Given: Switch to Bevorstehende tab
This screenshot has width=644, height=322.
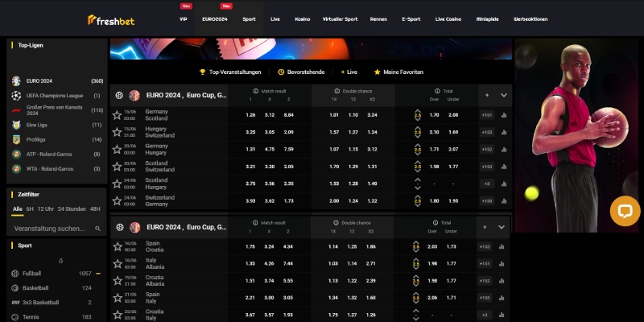Looking at the screenshot, I should [x=301, y=72].
